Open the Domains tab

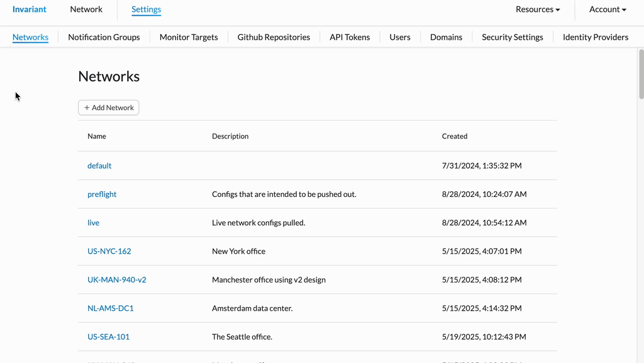(446, 37)
